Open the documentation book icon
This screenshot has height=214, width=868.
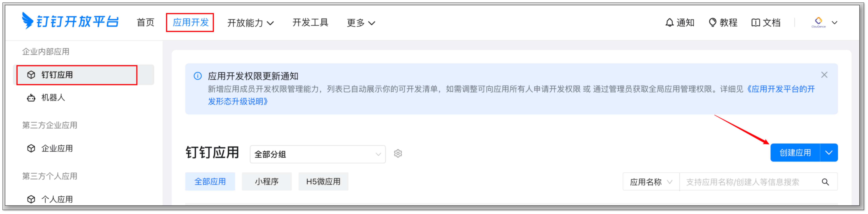pyautogui.click(x=755, y=23)
